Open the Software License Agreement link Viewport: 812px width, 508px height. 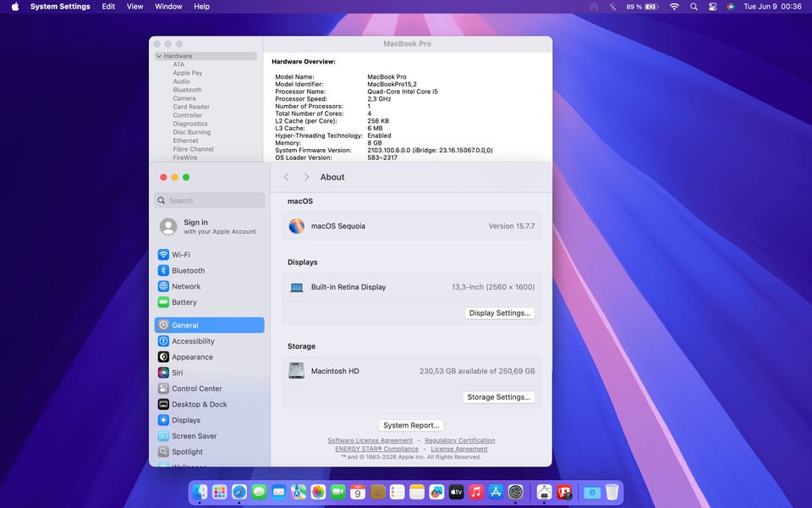[x=370, y=440]
